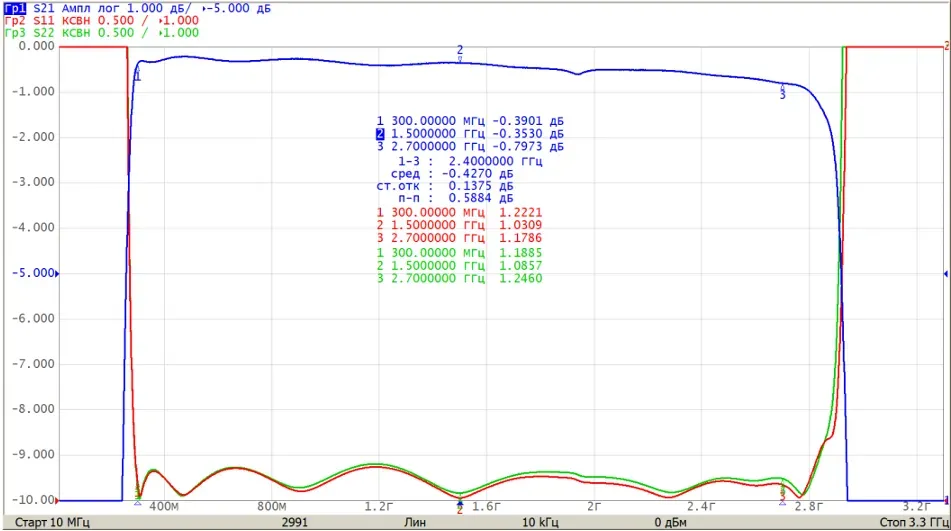
Task: Select active marker 2 readout 1.5000000 ГГц -0.3530
Action: [470, 134]
